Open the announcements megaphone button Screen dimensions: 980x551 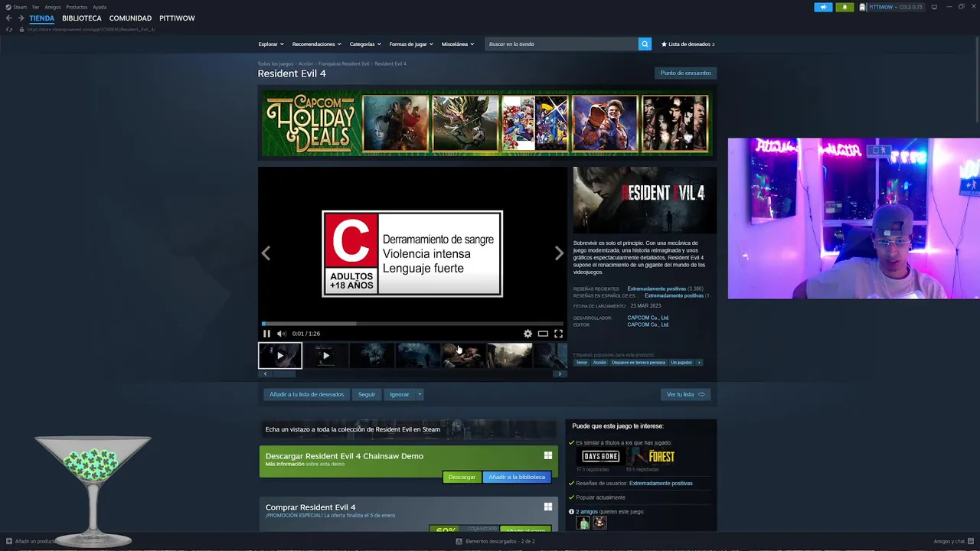[823, 7]
